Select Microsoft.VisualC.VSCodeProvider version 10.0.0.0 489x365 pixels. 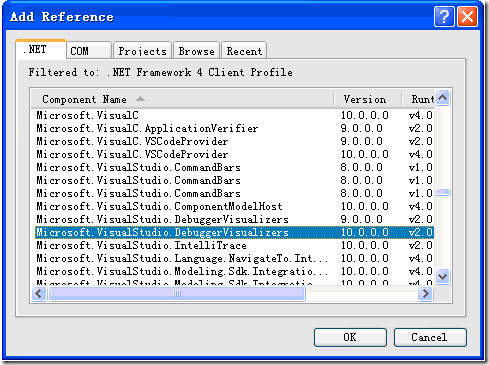pyautogui.click(x=234, y=154)
